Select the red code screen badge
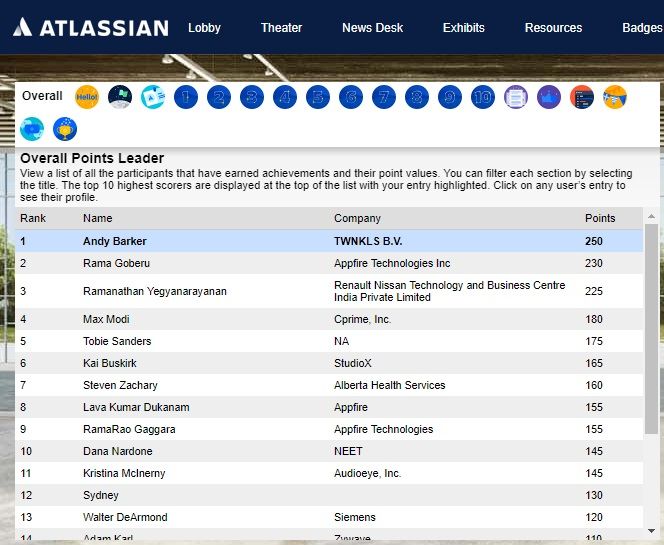The image size is (664, 545). point(582,97)
